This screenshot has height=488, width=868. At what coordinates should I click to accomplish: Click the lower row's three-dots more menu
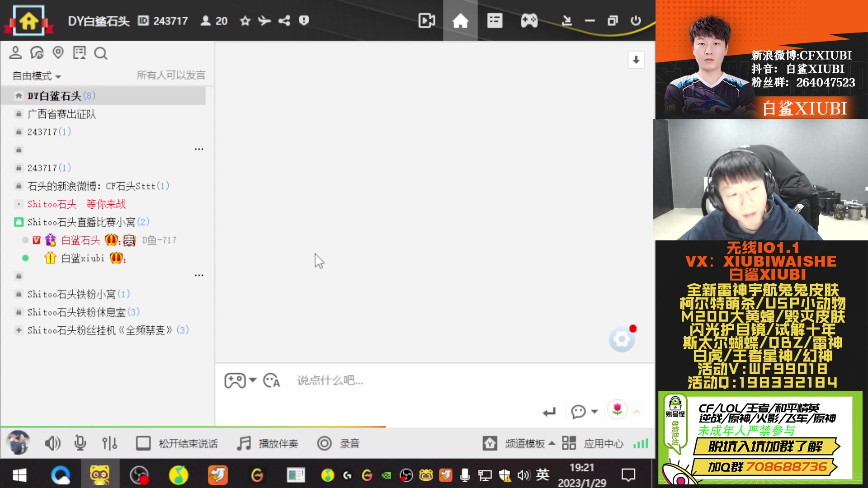coord(199,275)
